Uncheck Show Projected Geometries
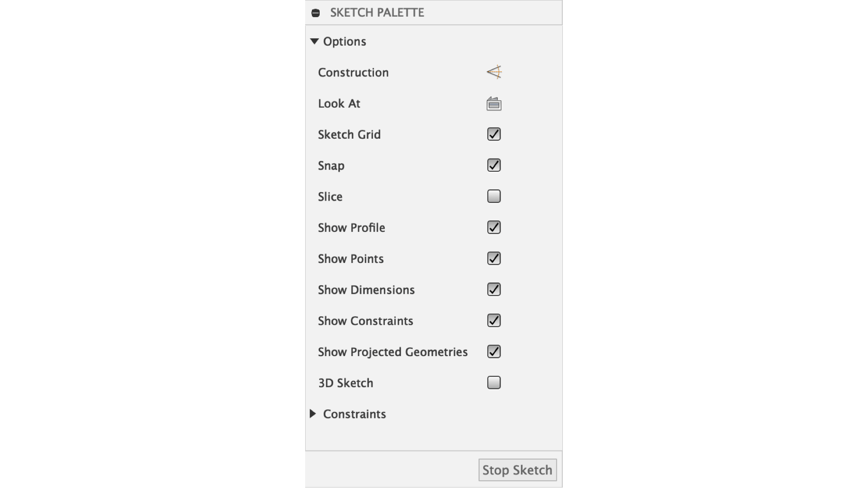The width and height of the screenshot is (868, 488). pyautogui.click(x=494, y=352)
